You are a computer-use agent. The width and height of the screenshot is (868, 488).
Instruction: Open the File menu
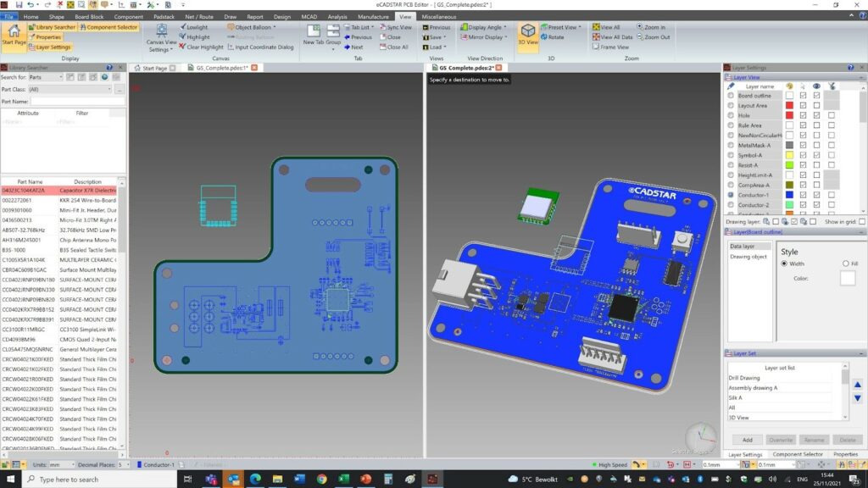pos(8,17)
